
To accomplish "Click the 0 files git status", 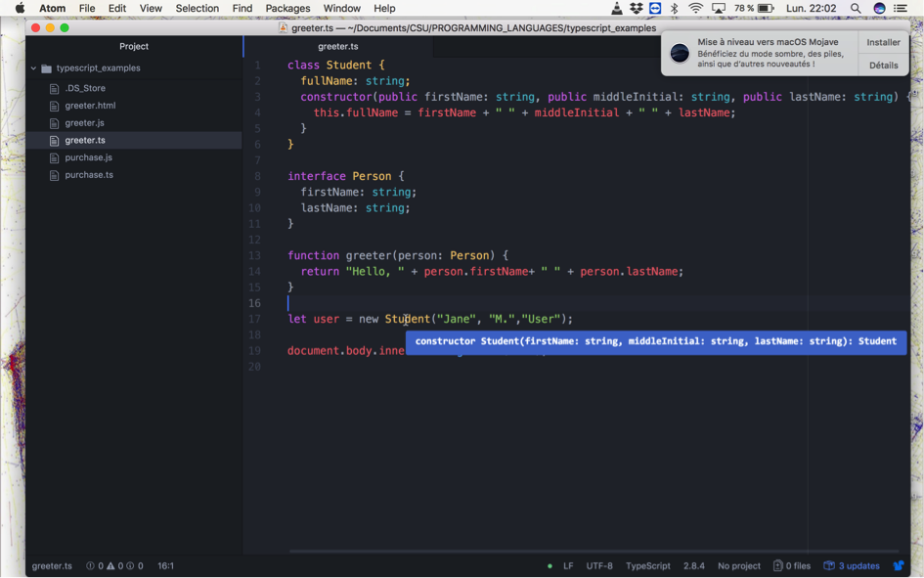I will coord(792,565).
